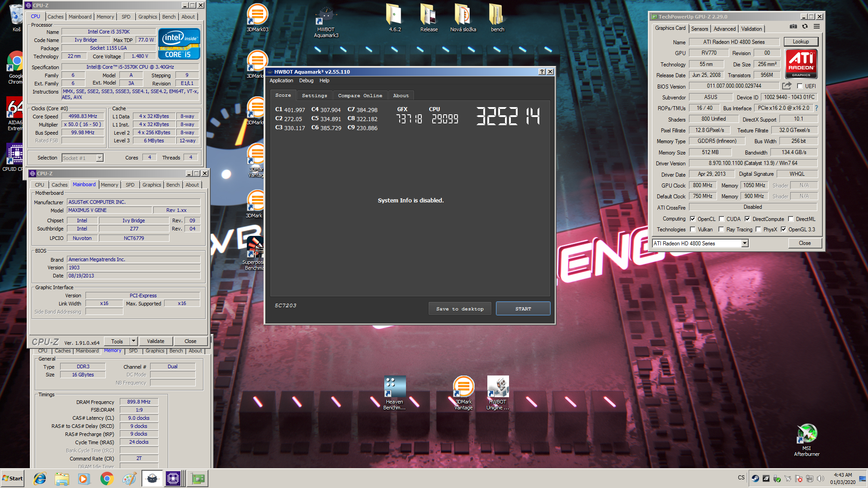Open the Debug menu in Aquamark3
This screenshot has height=488, width=868.
(306, 80)
